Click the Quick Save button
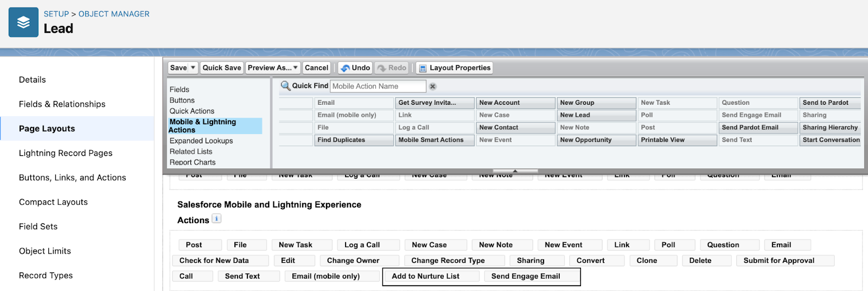The image size is (868, 291). pos(222,68)
